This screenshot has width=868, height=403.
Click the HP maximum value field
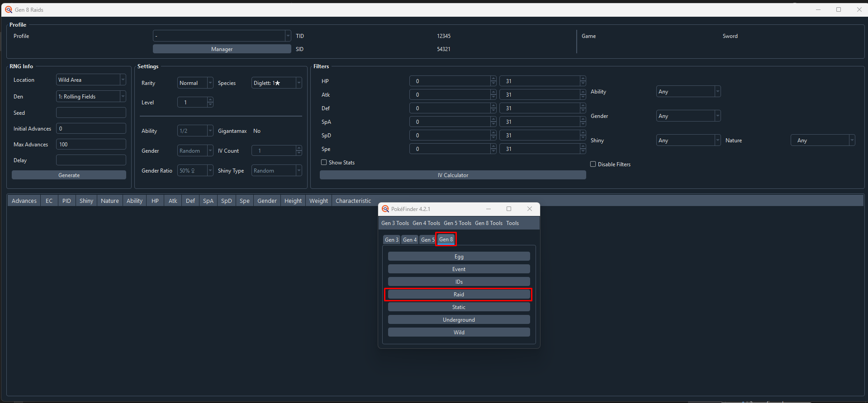[x=542, y=81]
